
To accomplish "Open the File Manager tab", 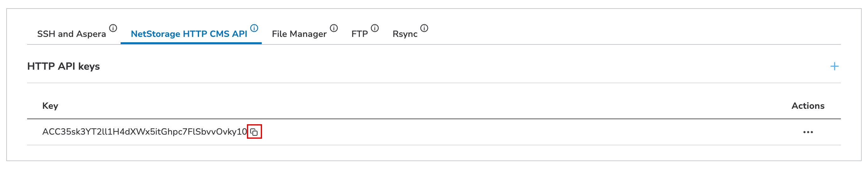I will (299, 34).
